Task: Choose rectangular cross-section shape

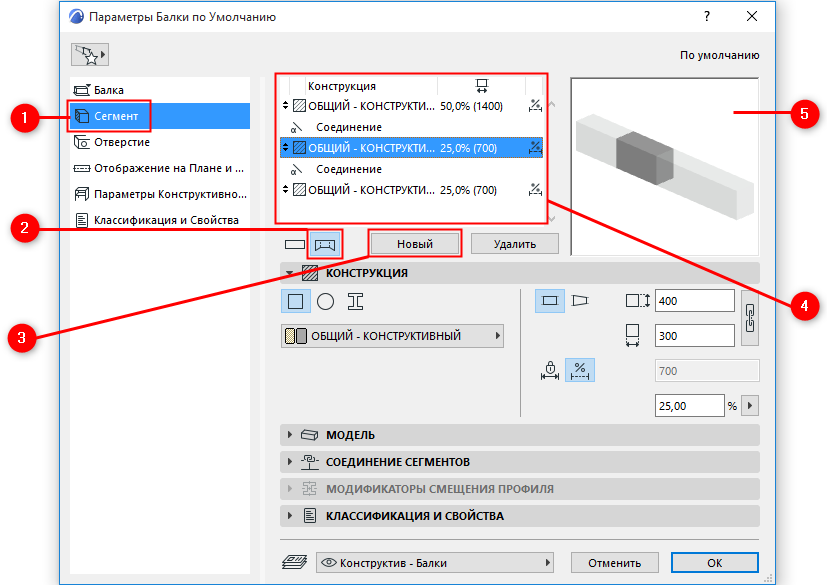Action: 295,301
